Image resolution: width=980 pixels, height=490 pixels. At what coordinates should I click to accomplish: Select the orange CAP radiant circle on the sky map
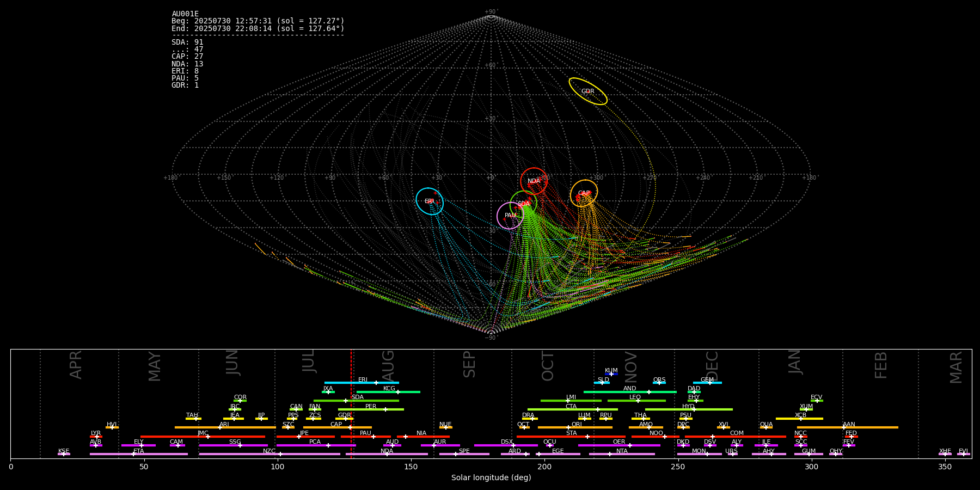point(584,193)
